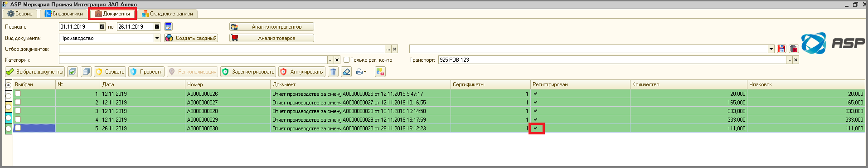Click into the period end date field
868x168 pixels.
pyautogui.click(x=135, y=27)
